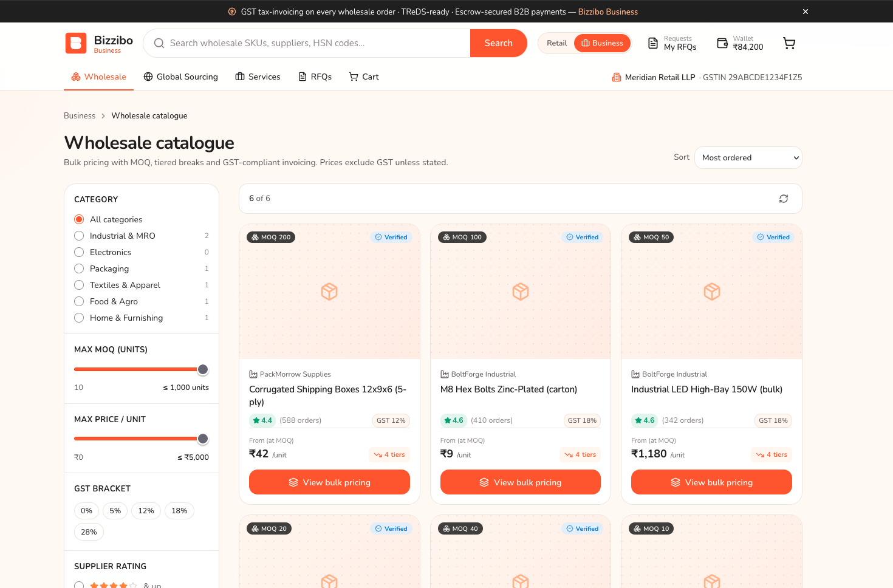The image size is (893, 588).
Task: Open the Global Sourcing tab
Action: click(x=180, y=77)
